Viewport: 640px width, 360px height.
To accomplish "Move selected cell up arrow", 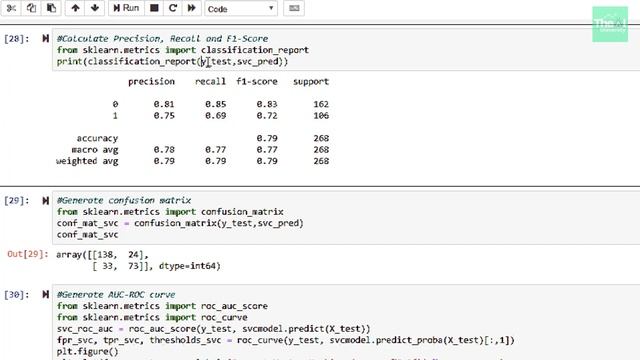I will (75, 8).
